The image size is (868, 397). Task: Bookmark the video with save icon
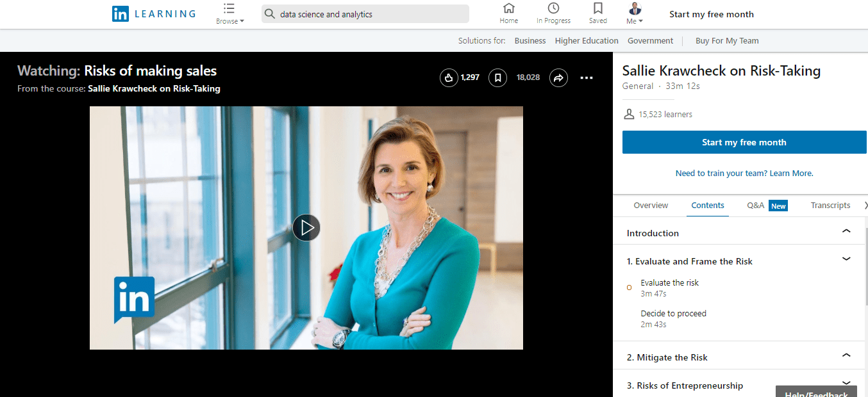[x=497, y=77]
